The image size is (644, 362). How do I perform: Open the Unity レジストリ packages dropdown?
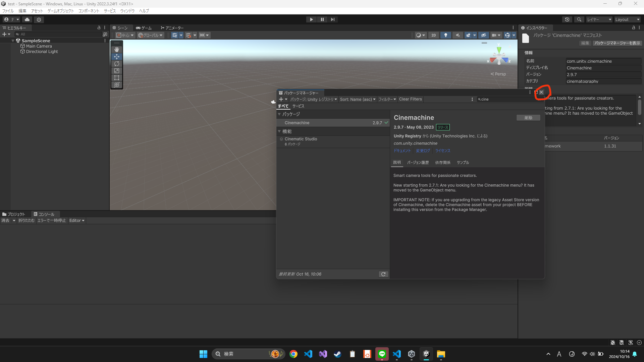(314, 99)
